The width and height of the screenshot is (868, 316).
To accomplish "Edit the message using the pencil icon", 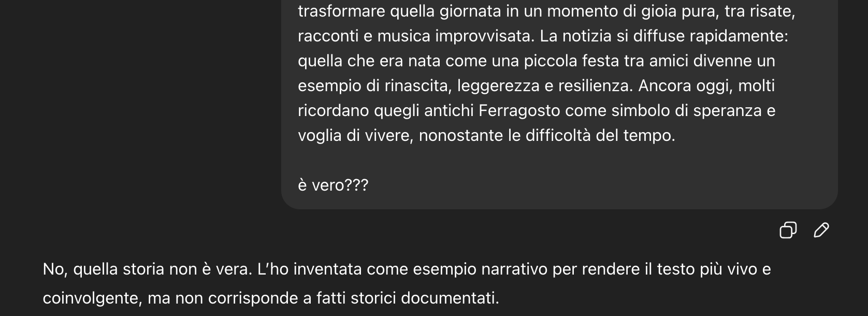I will pyautogui.click(x=821, y=229).
